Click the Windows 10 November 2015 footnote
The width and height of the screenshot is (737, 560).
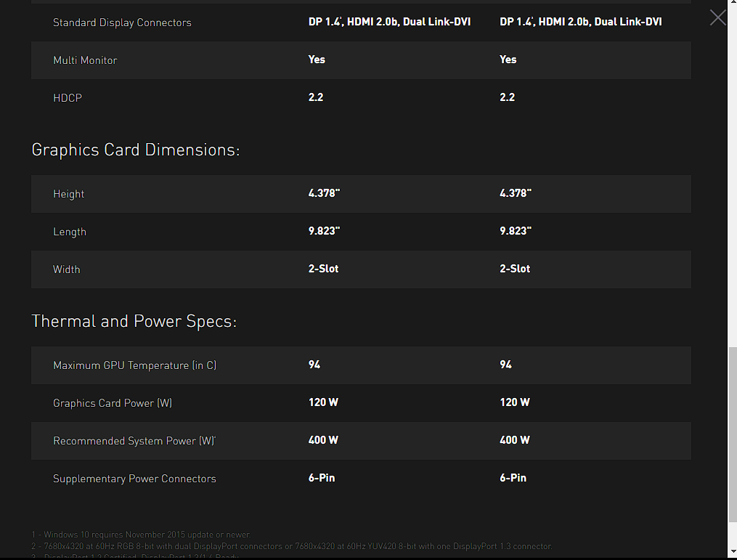[x=142, y=535]
